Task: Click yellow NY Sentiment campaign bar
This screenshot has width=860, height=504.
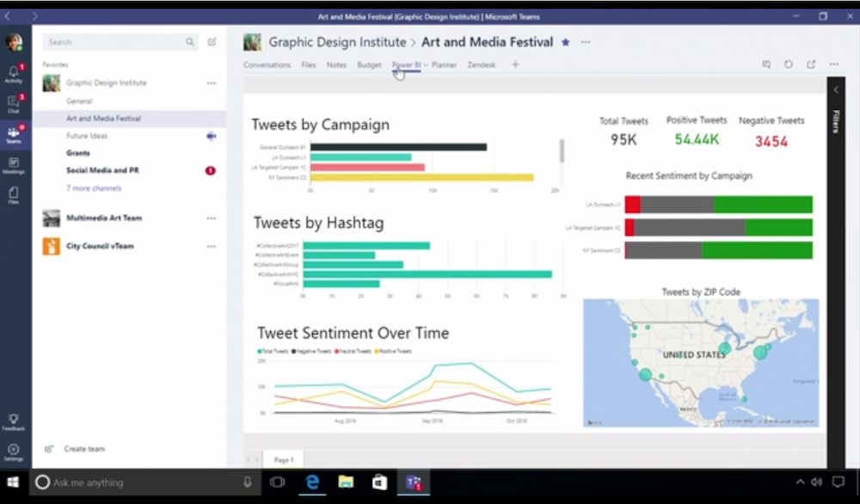Action: [421, 177]
